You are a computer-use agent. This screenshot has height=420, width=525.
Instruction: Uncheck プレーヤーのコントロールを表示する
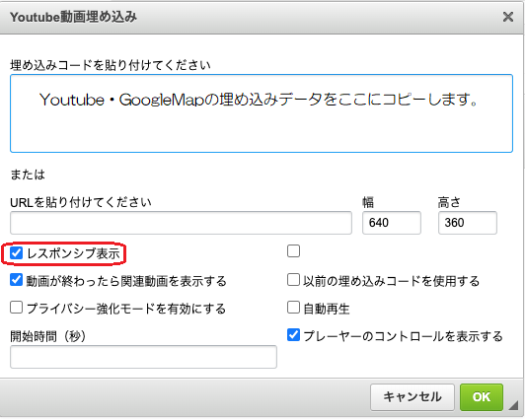point(293,335)
